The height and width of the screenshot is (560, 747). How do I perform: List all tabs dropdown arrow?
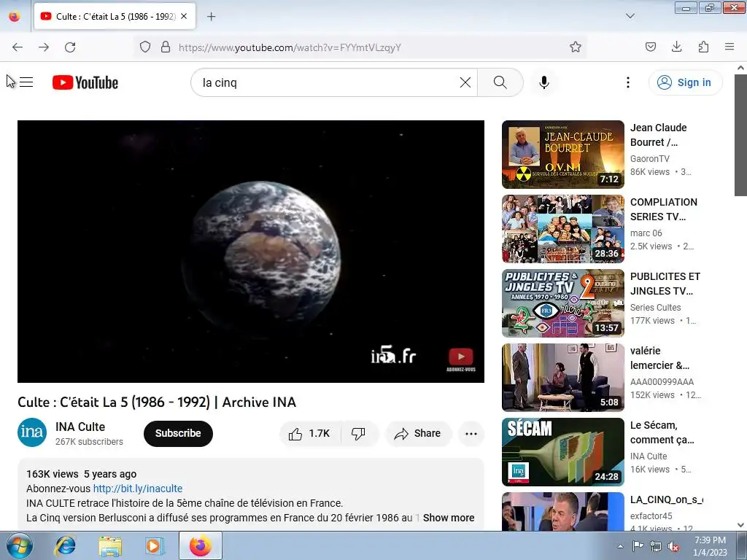click(630, 16)
